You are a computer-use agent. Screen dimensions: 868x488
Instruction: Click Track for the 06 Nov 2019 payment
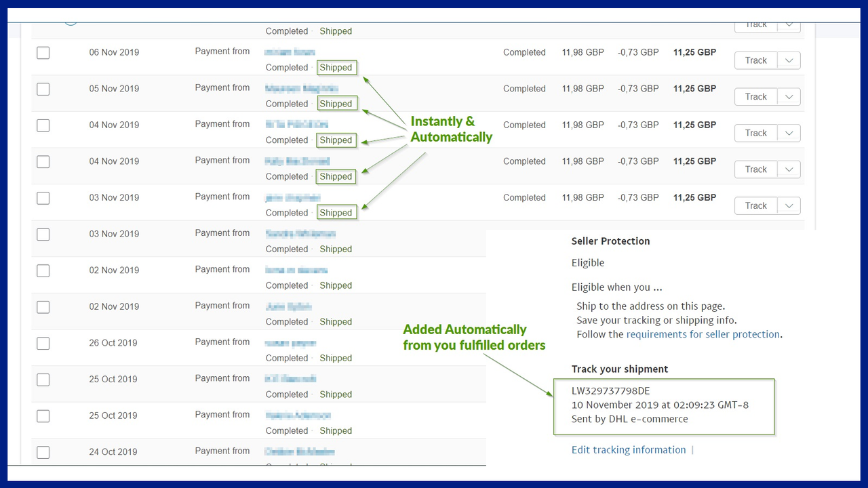coord(755,60)
